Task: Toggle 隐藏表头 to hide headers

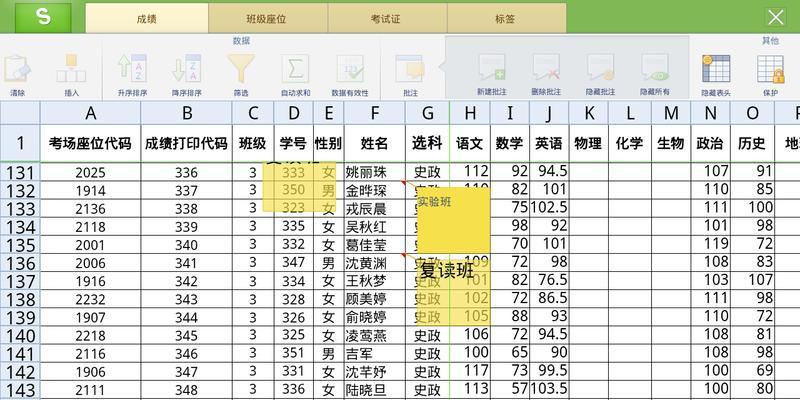Action: click(715, 72)
